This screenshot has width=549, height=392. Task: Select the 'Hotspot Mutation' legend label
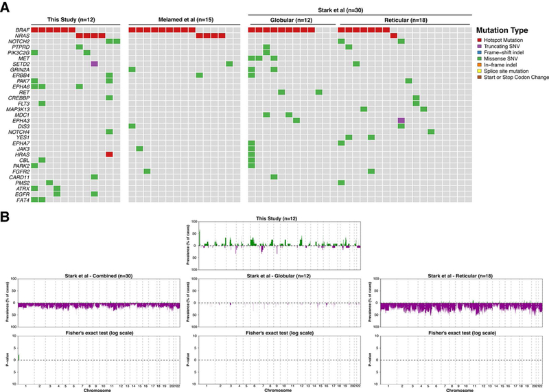(504, 41)
